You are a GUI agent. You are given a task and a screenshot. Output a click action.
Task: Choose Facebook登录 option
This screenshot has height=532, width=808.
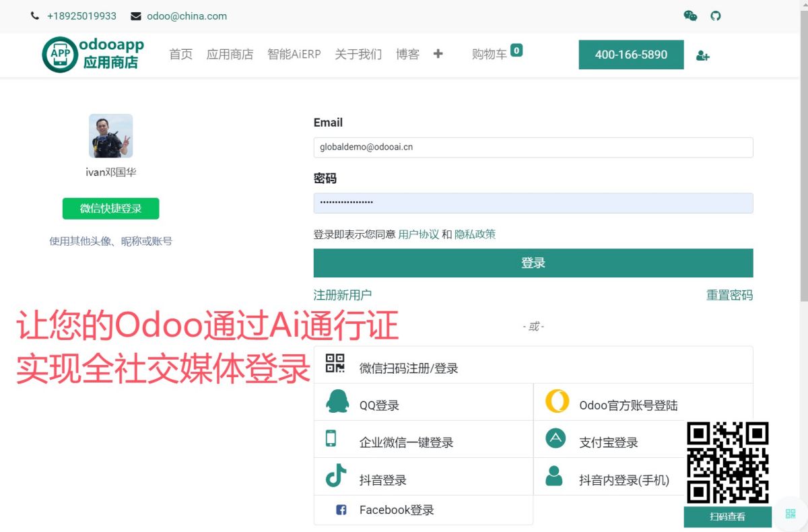click(424, 510)
